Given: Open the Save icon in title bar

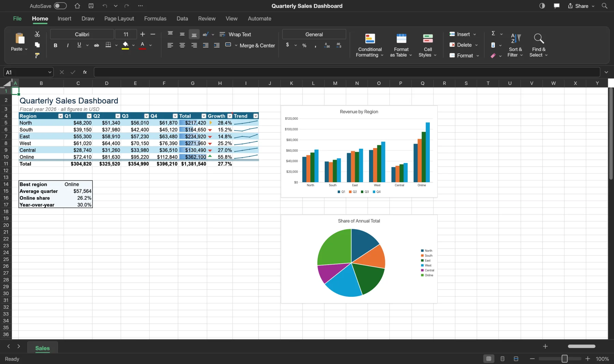Looking at the screenshot, I should tap(91, 6).
